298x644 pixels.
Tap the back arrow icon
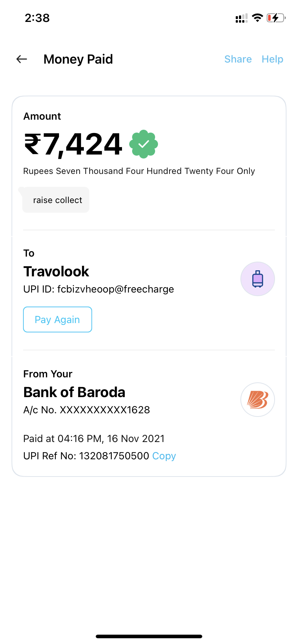pyautogui.click(x=22, y=59)
